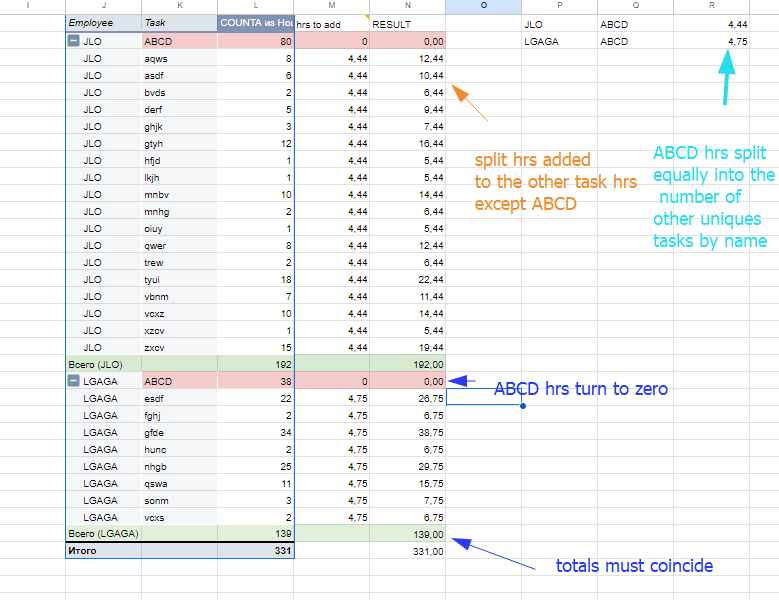This screenshot has height=600, width=779.
Task: Select the task cell 'qswa'
Action: pyautogui.click(x=179, y=483)
